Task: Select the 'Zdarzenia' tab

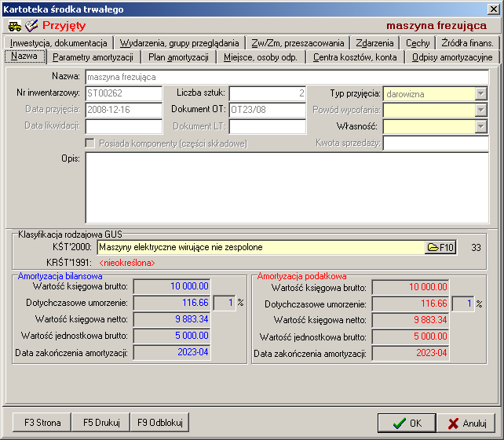Action: coord(374,43)
